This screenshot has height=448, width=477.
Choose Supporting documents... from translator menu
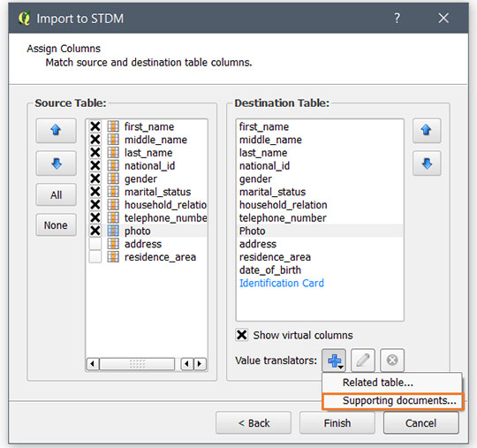[x=393, y=401]
